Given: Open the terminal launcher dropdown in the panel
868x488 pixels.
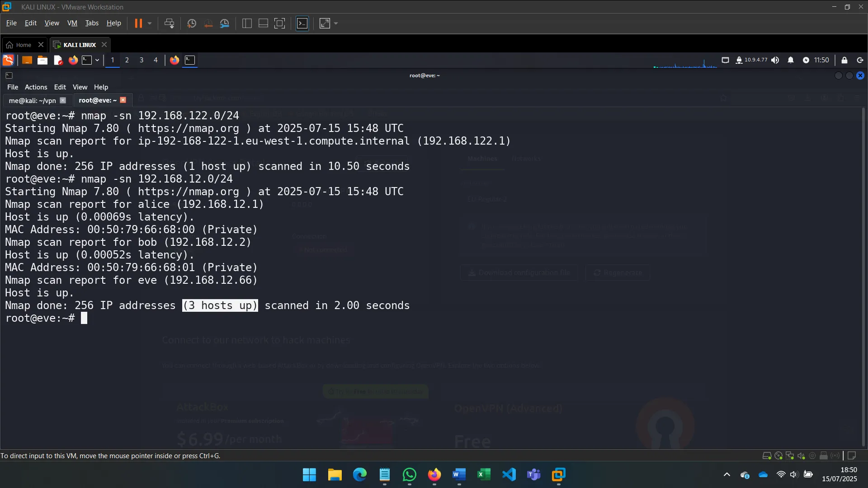Looking at the screenshot, I should coord(96,60).
